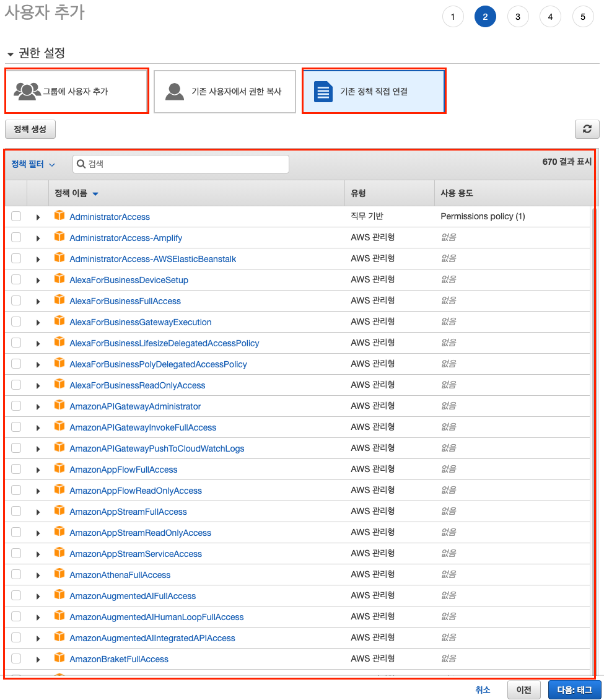
Task: Click the 정책 이름 column sort arrow
Action: tap(95, 194)
